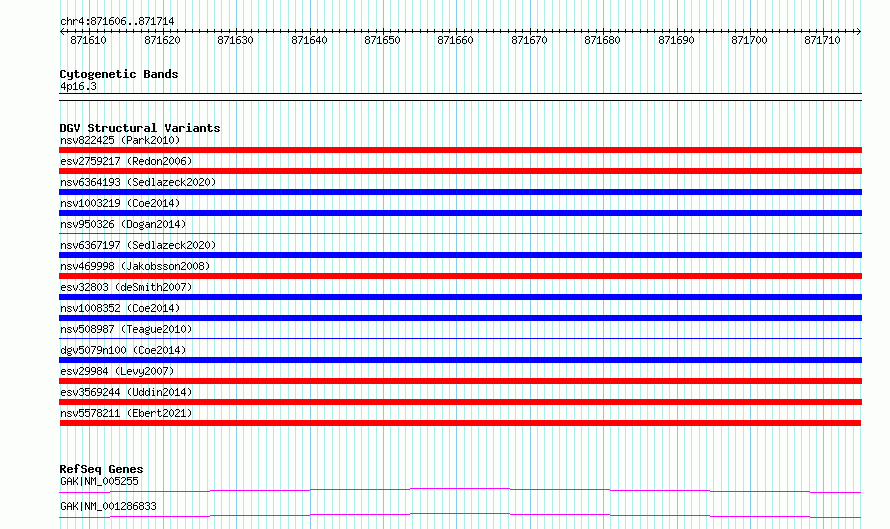Click dgv5079n100 (Coe2014) label
The height and width of the screenshot is (529, 890).
tap(123, 350)
